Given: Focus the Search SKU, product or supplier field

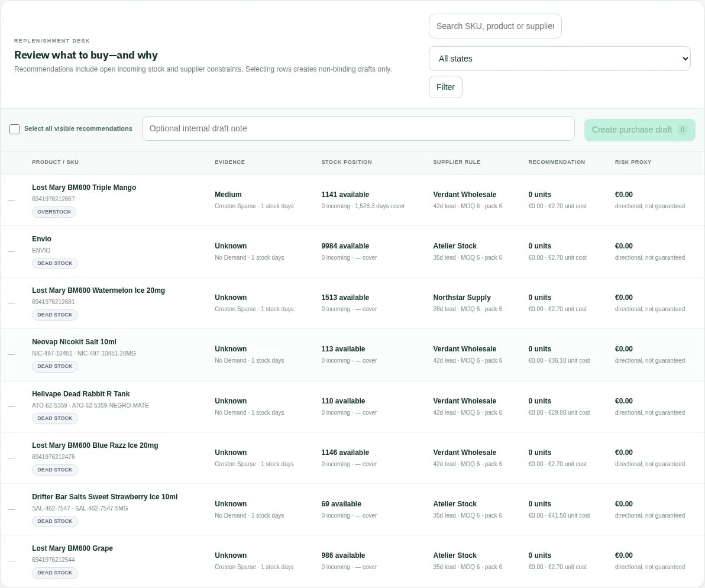Looking at the screenshot, I should (x=495, y=26).
